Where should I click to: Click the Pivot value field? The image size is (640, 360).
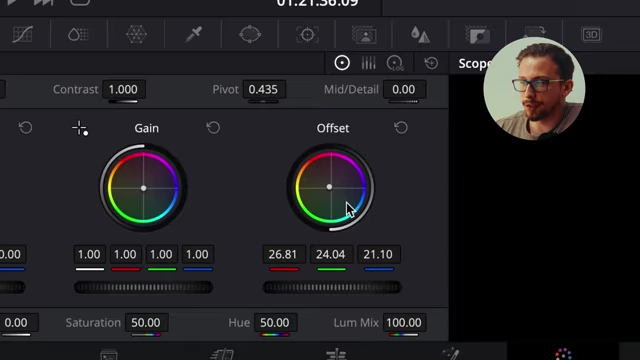(264, 89)
